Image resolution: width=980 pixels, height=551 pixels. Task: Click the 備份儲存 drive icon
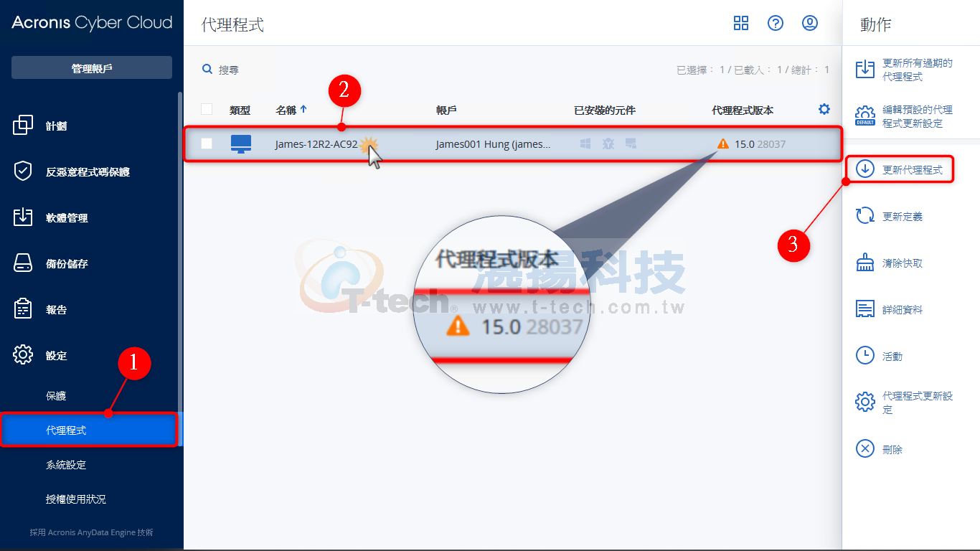pyautogui.click(x=23, y=263)
